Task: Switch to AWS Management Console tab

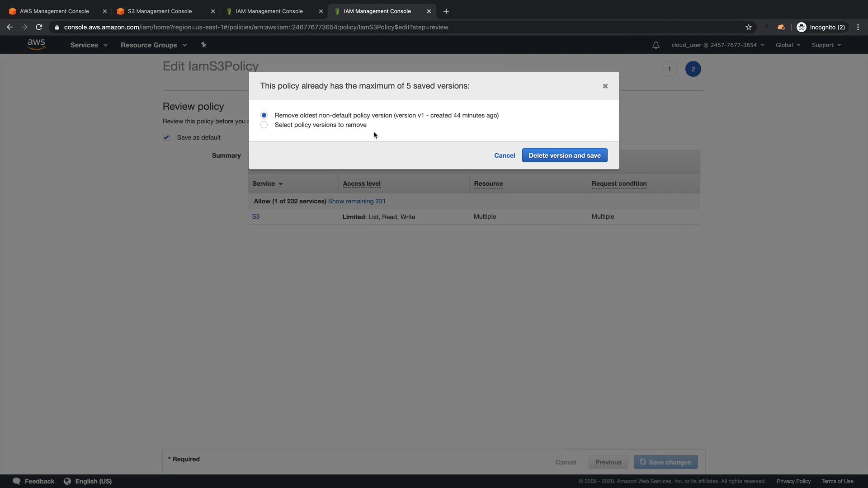Action: [x=54, y=11]
